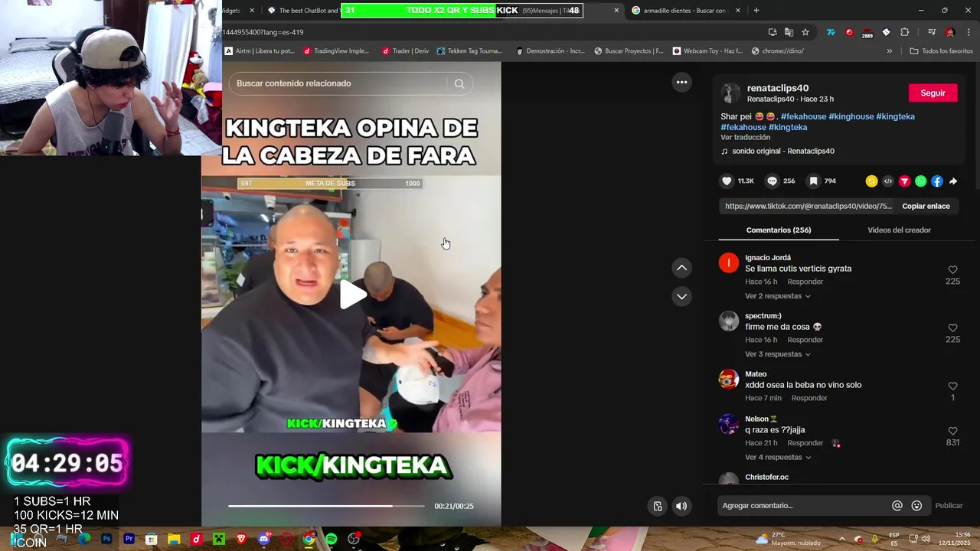Click 'Buscar contenido relacionado' search field

(x=337, y=83)
